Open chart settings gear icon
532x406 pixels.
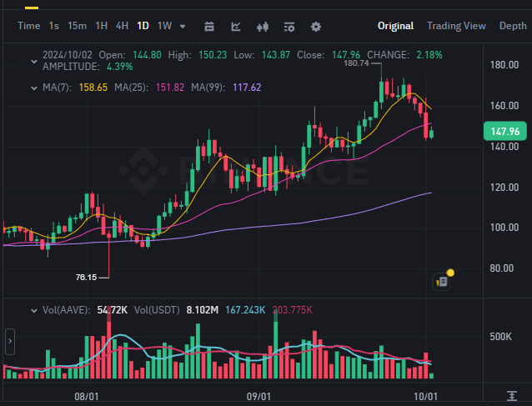click(316, 27)
